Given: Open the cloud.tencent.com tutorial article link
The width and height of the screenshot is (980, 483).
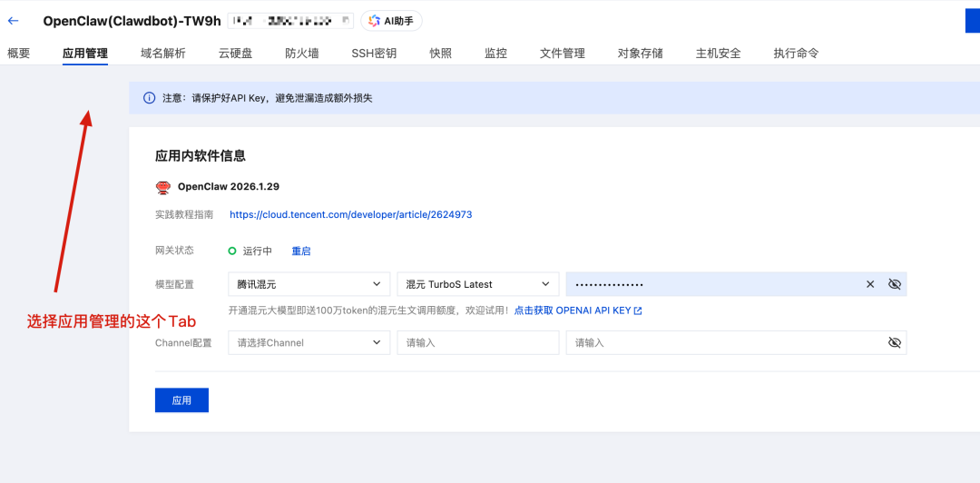Looking at the screenshot, I should coord(350,215).
